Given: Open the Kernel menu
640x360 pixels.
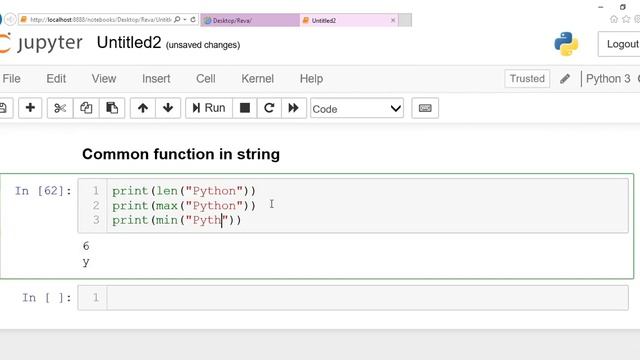Looking at the screenshot, I should coord(258,78).
